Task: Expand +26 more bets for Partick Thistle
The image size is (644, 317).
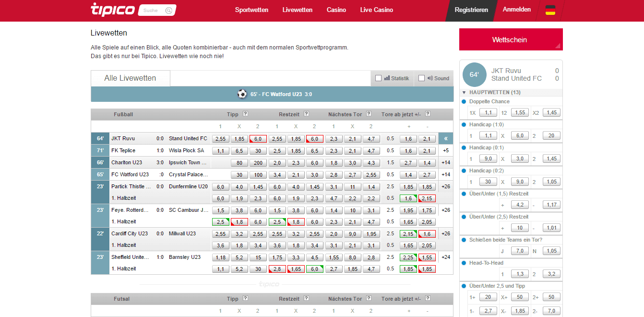Action: [x=446, y=186]
